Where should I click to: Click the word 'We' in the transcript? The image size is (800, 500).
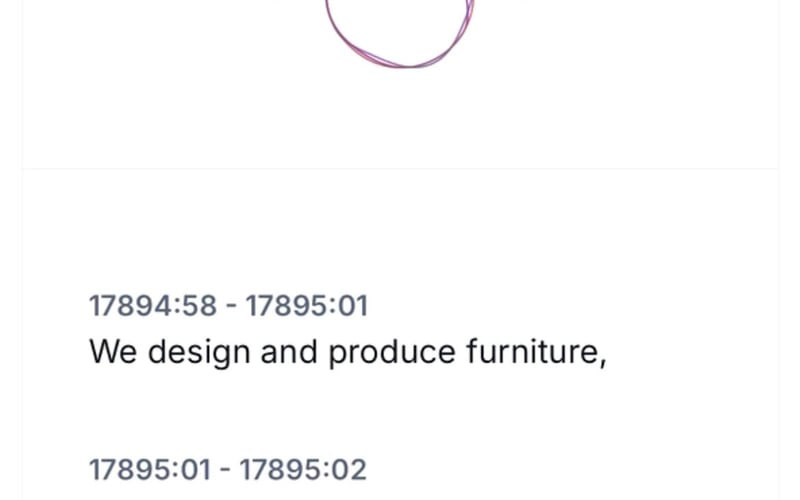click(x=113, y=352)
